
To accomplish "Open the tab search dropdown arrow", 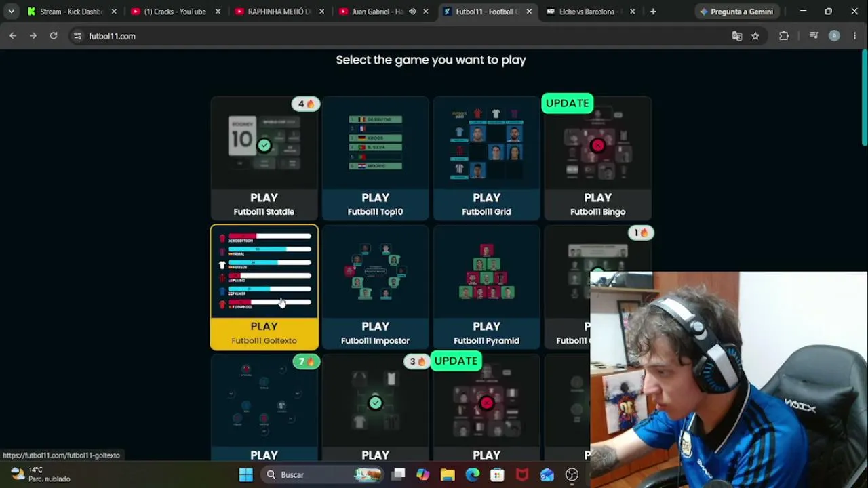I will [x=11, y=12].
